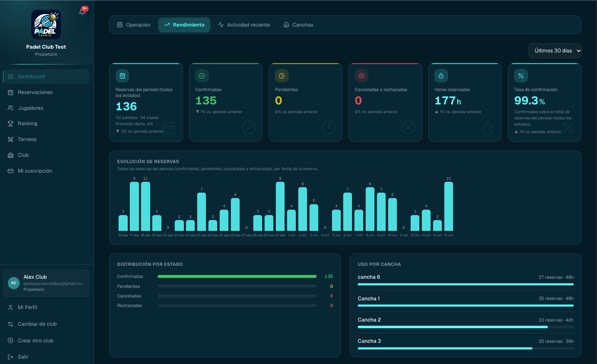Image resolution: width=597 pixels, height=364 pixels.
Task: Open the Alex Club account card
Action: click(x=46, y=283)
